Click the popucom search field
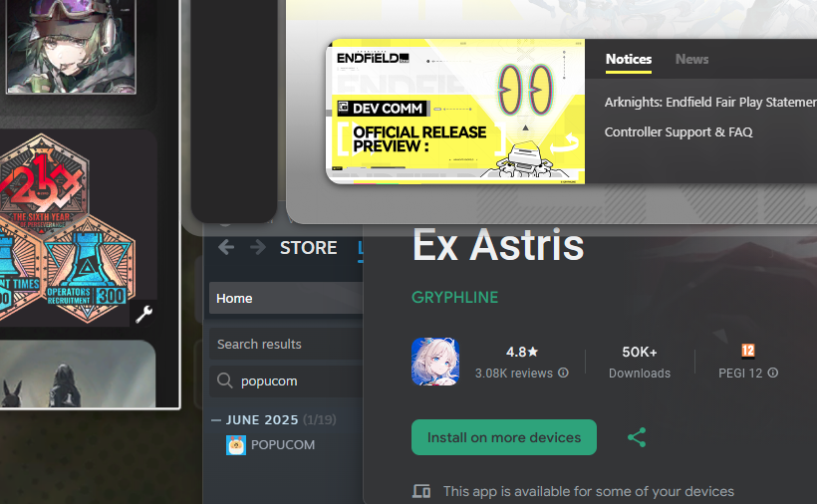 click(286, 381)
